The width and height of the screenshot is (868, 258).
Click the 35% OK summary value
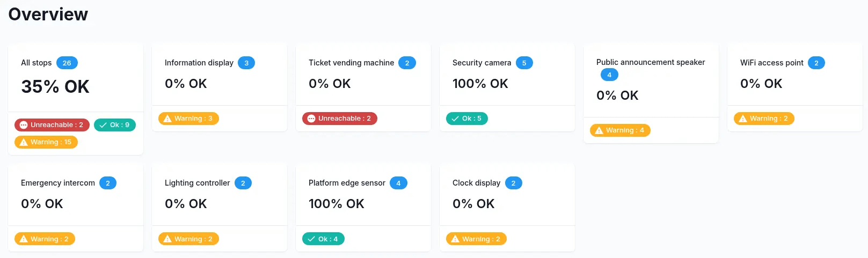(55, 86)
